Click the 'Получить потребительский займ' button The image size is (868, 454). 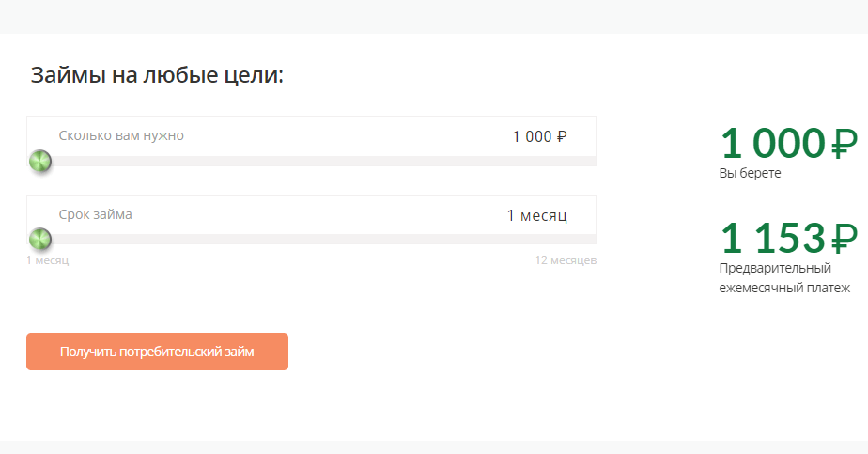[157, 352]
